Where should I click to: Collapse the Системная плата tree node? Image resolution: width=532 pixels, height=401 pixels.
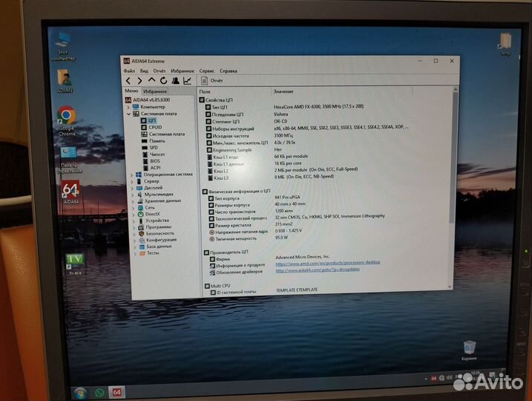128,114
